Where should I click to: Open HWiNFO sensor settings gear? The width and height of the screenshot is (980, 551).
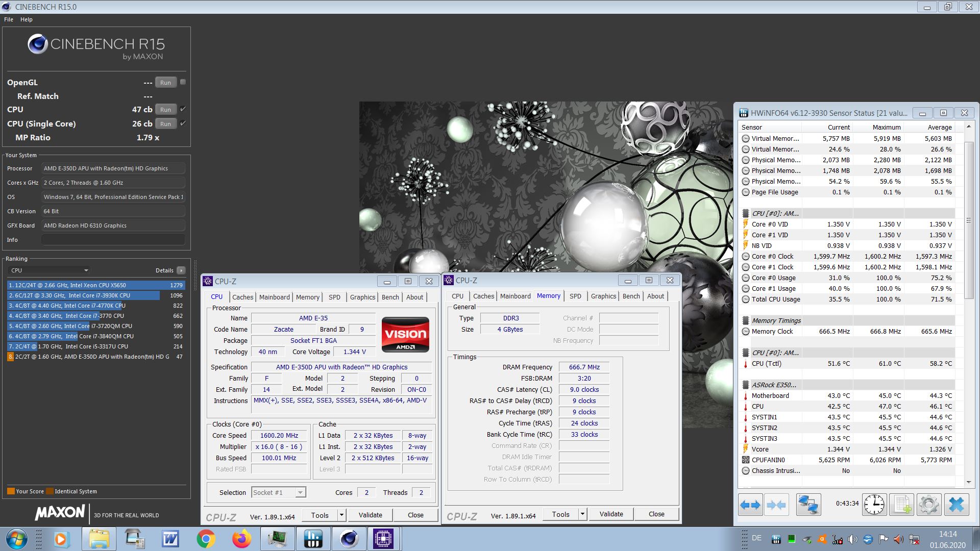tap(928, 505)
